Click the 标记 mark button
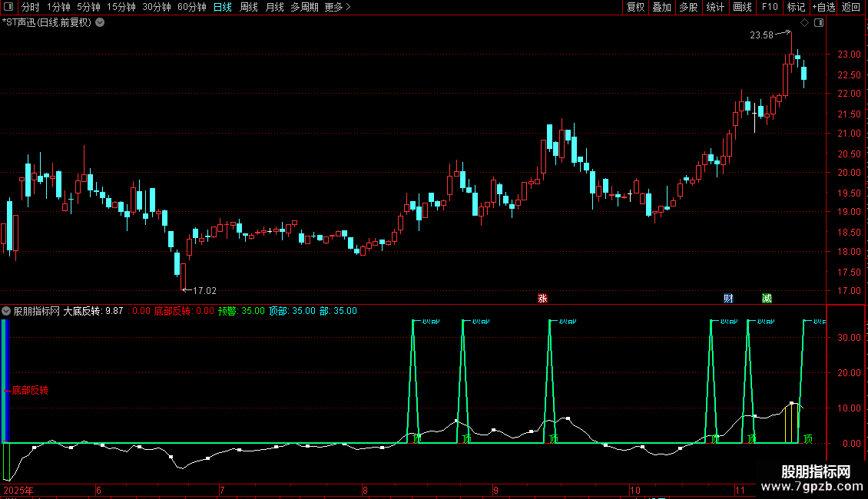This screenshot has height=499, width=868. point(796,7)
